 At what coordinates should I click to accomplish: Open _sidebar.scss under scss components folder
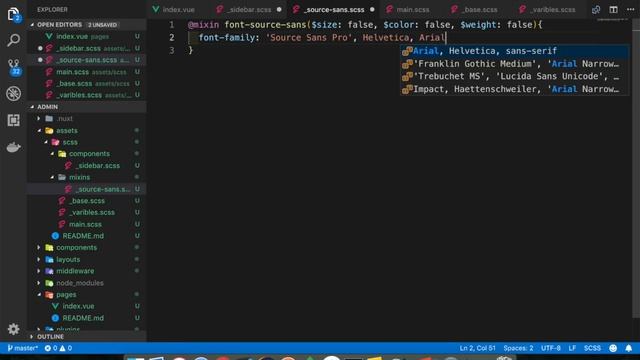coord(86,166)
